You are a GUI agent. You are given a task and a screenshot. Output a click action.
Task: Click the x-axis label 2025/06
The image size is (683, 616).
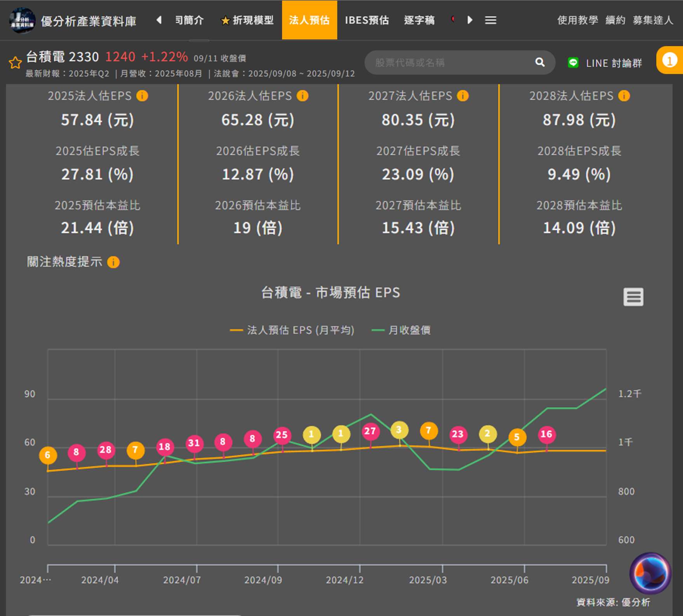click(509, 580)
